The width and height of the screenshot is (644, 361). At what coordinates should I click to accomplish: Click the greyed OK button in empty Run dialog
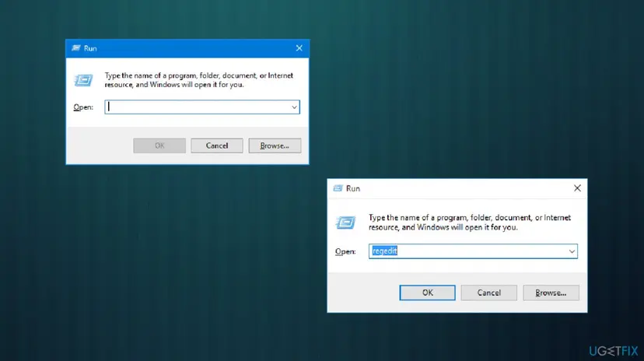point(159,145)
